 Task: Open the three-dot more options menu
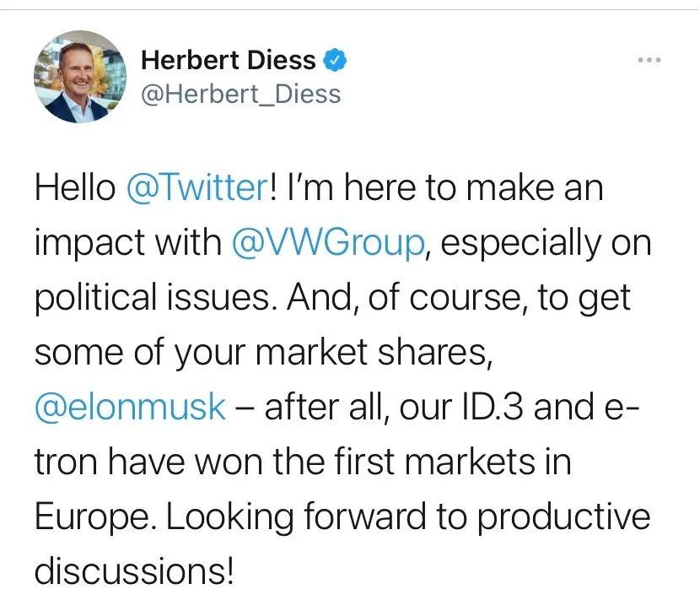click(649, 62)
